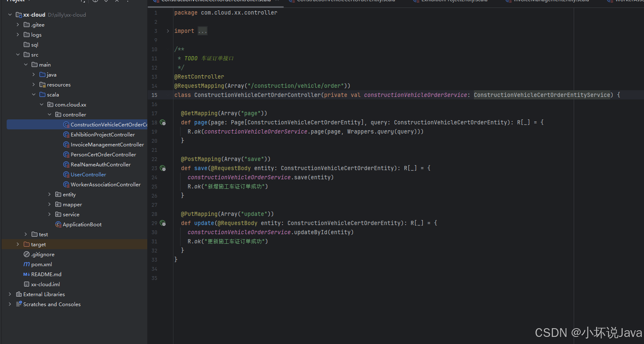This screenshot has width=644, height=344.
Task: Click the service package folder icon
Action: point(58,214)
